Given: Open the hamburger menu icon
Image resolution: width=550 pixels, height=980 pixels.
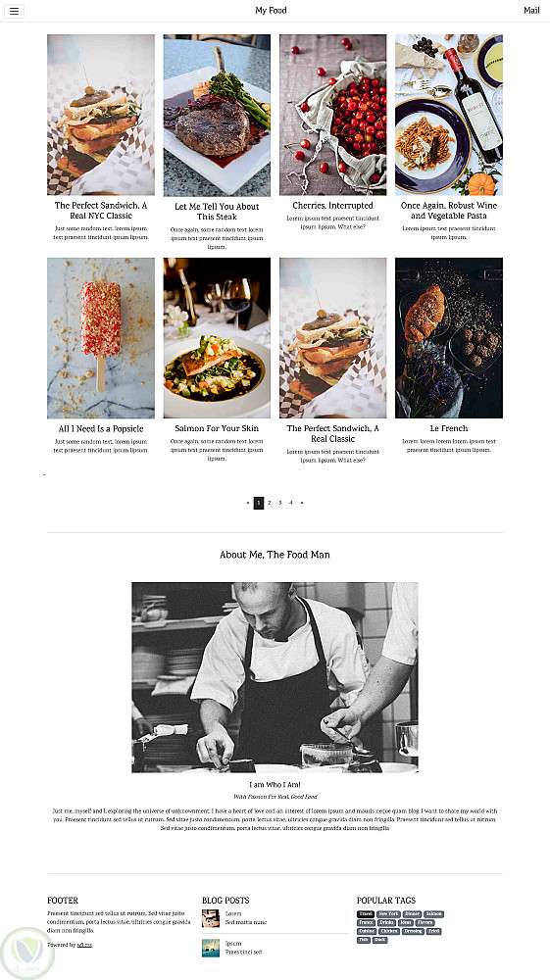Looking at the screenshot, I should [x=14, y=11].
